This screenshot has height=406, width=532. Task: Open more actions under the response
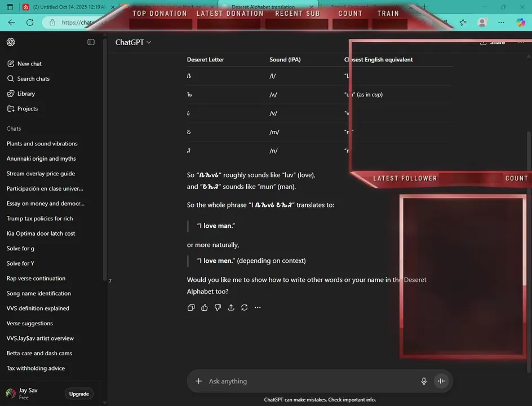point(258,307)
